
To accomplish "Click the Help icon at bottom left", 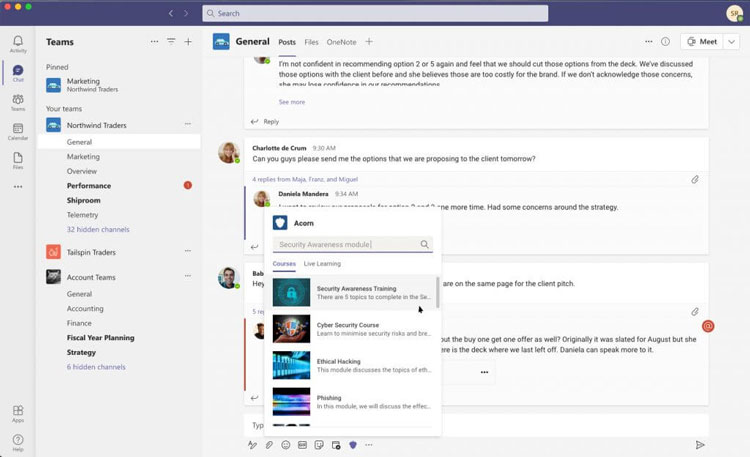I will pos(18,440).
